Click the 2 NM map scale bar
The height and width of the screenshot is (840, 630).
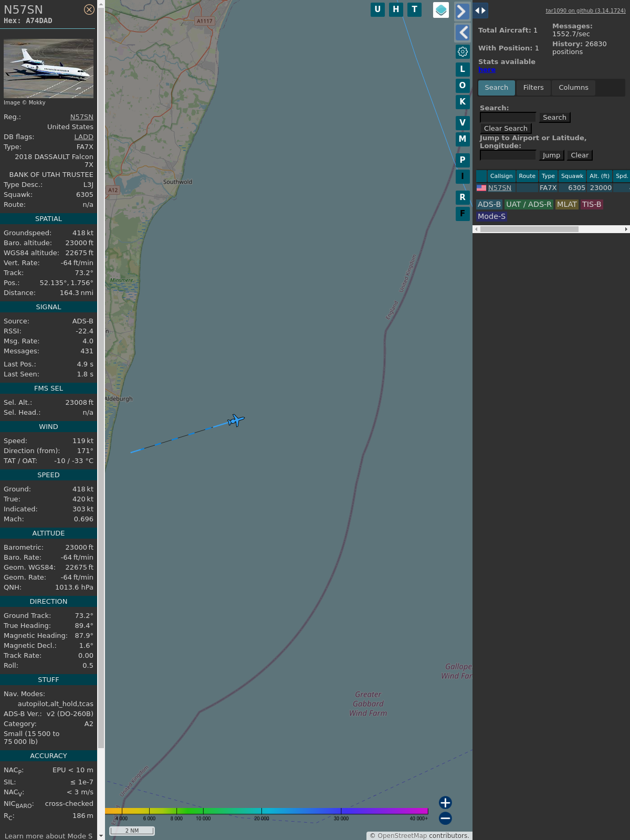(x=132, y=831)
